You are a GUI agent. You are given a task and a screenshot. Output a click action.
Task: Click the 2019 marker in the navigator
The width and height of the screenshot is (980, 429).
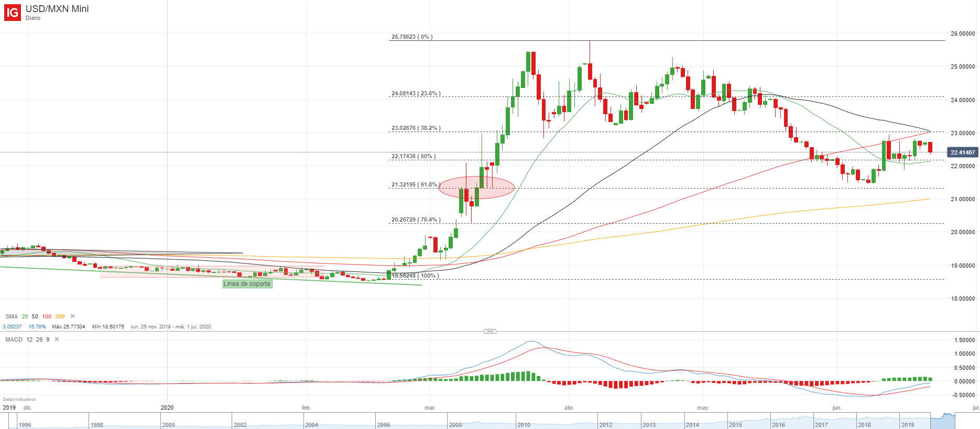pos(908,425)
